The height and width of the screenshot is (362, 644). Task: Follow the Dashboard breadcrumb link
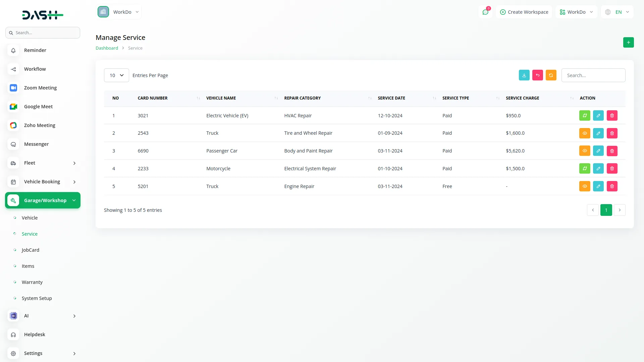pos(107,48)
